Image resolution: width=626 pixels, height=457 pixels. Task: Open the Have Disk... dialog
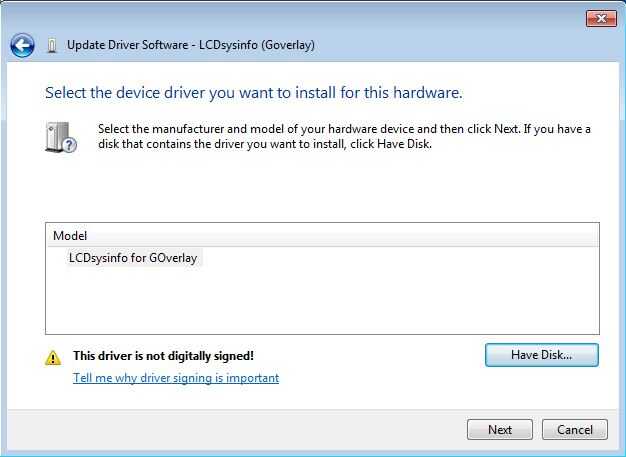click(x=541, y=355)
